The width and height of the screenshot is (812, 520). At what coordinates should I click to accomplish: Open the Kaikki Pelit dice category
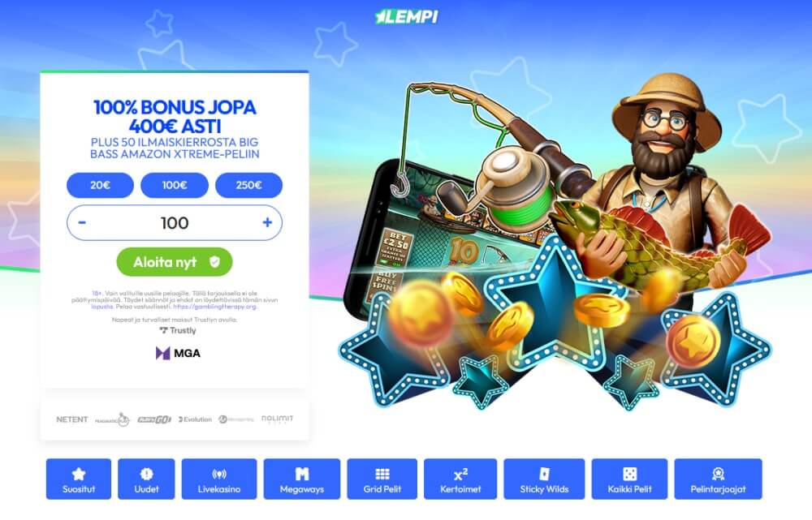(x=630, y=479)
